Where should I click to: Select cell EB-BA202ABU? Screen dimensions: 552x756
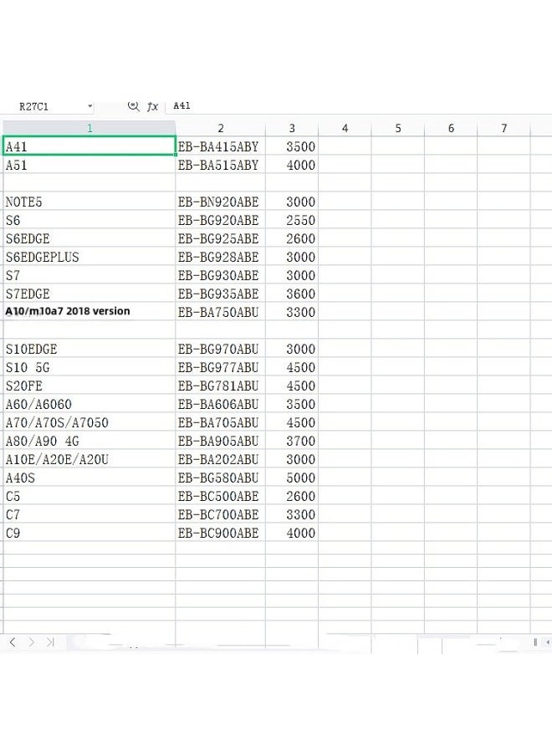pyautogui.click(x=220, y=459)
